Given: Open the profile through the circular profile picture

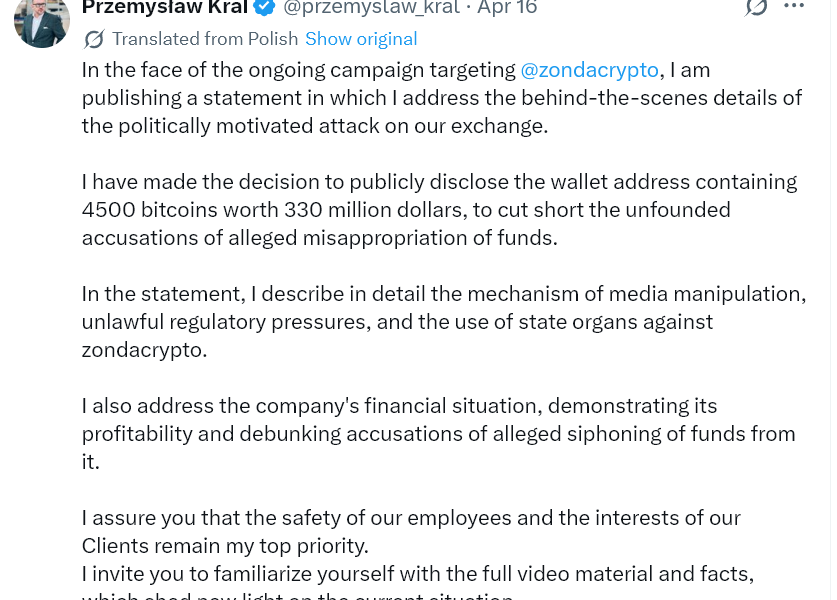Looking at the screenshot, I should [41, 24].
